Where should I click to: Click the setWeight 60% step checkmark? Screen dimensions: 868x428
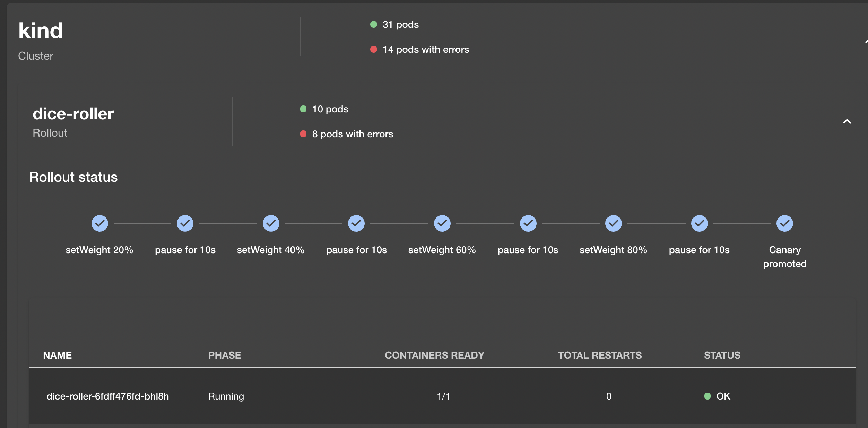pyautogui.click(x=442, y=223)
